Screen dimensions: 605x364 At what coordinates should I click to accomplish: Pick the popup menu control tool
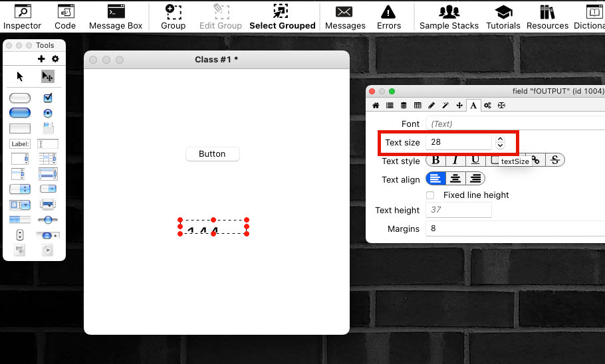point(48,205)
